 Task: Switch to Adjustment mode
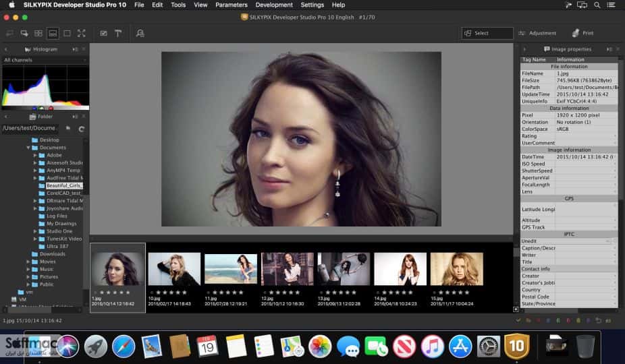tap(537, 34)
